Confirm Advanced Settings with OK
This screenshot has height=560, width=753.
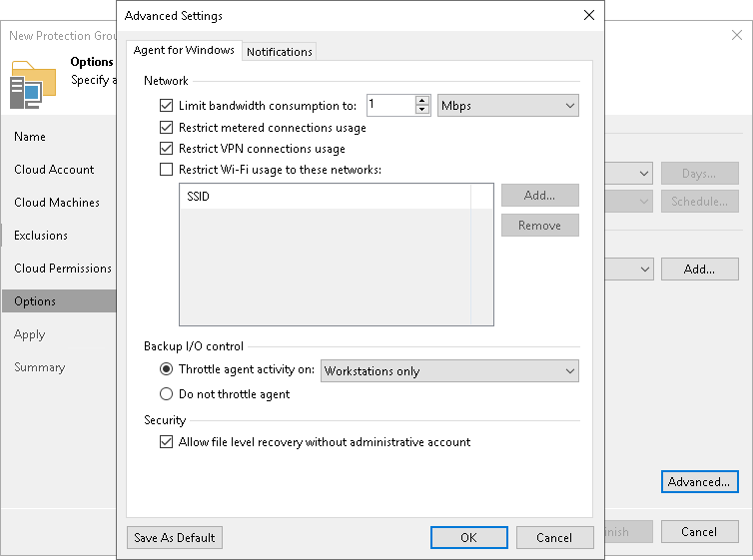468,537
